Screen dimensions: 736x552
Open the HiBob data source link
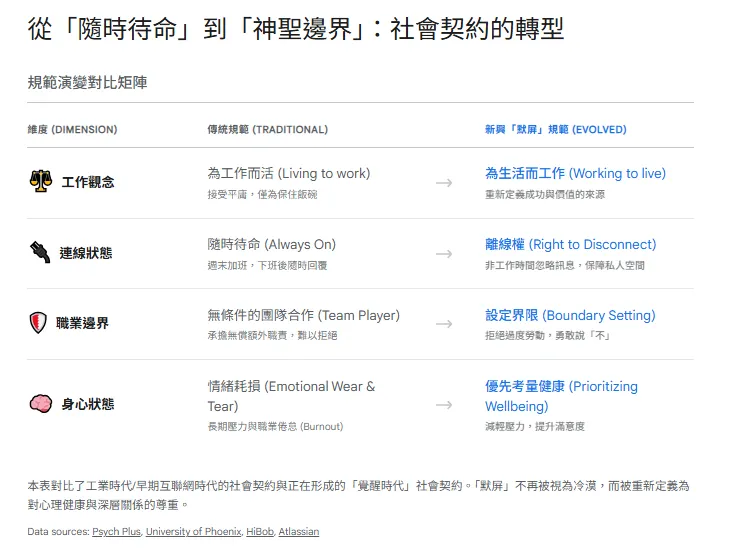(x=260, y=531)
